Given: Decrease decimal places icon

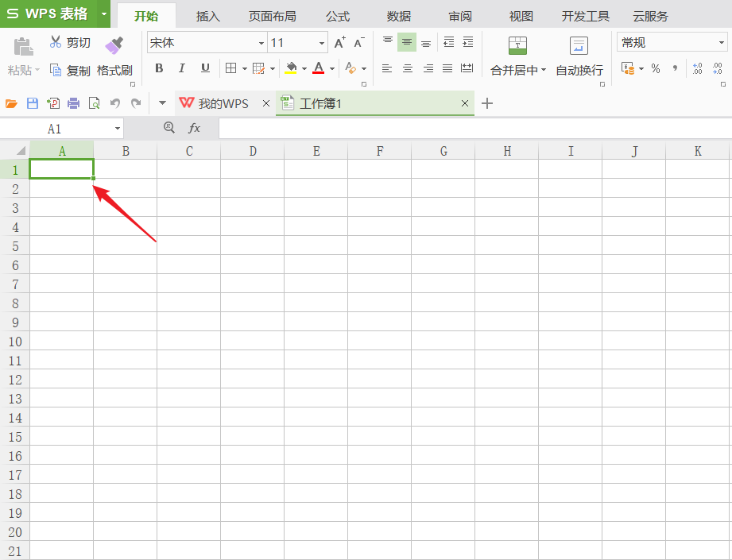Looking at the screenshot, I should click(x=718, y=68).
